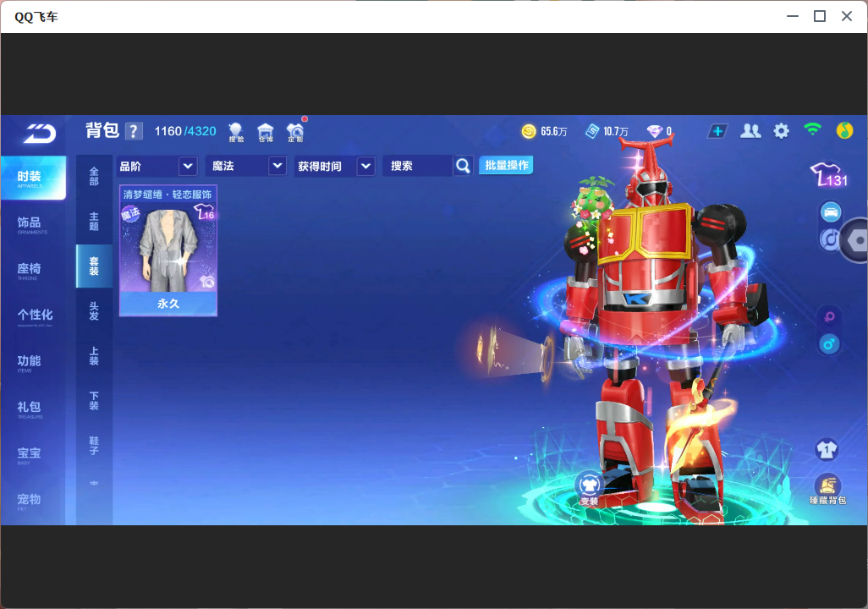868x609 pixels.
Task: Click the purple diamond currency icon
Action: 654,131
